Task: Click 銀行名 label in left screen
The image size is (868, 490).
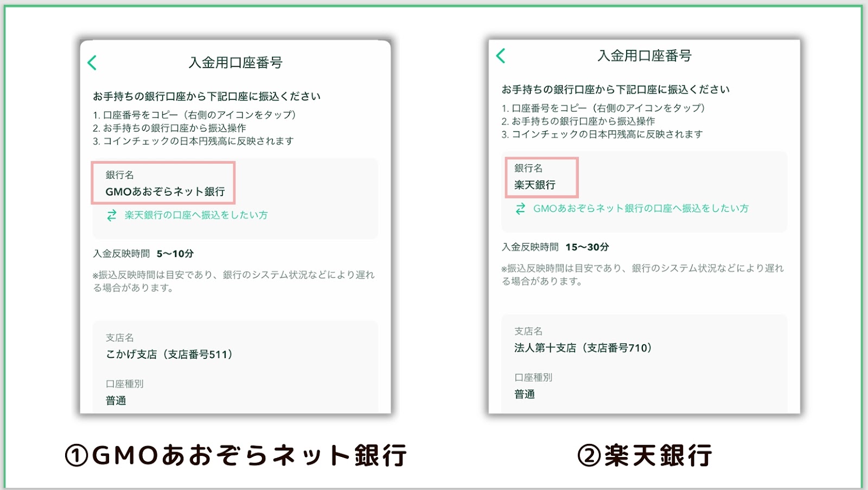Action: pyautogui.click(x=119, y=175)
